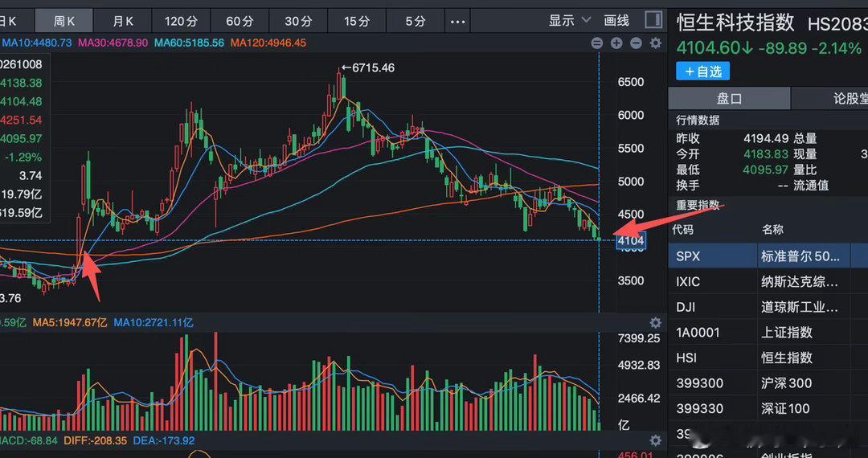Click the MA120:4946.45 indicator label
Screen dimensions: 868x458
(x=268, y=43)
